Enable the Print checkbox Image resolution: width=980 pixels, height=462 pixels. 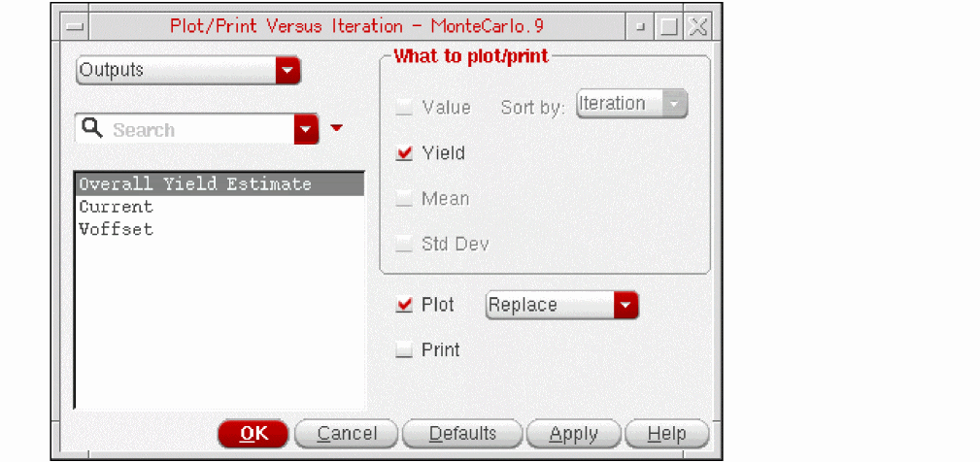(405, 350)
